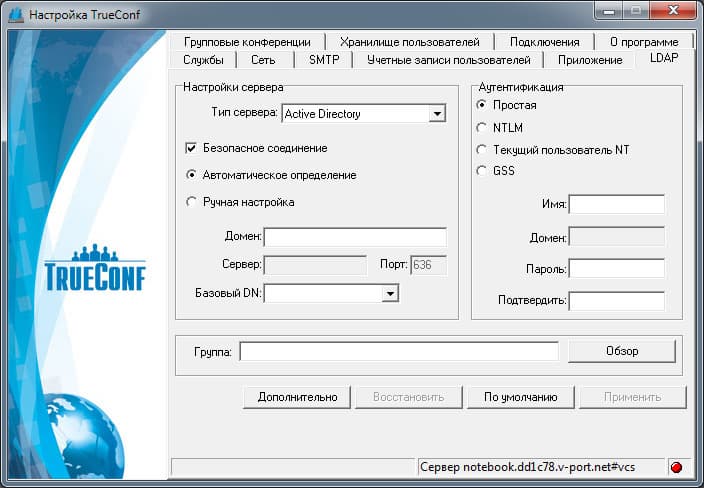This screenshot has width=704, height=488.
Task: Switch to the Приложение tab
Action: 590,60
